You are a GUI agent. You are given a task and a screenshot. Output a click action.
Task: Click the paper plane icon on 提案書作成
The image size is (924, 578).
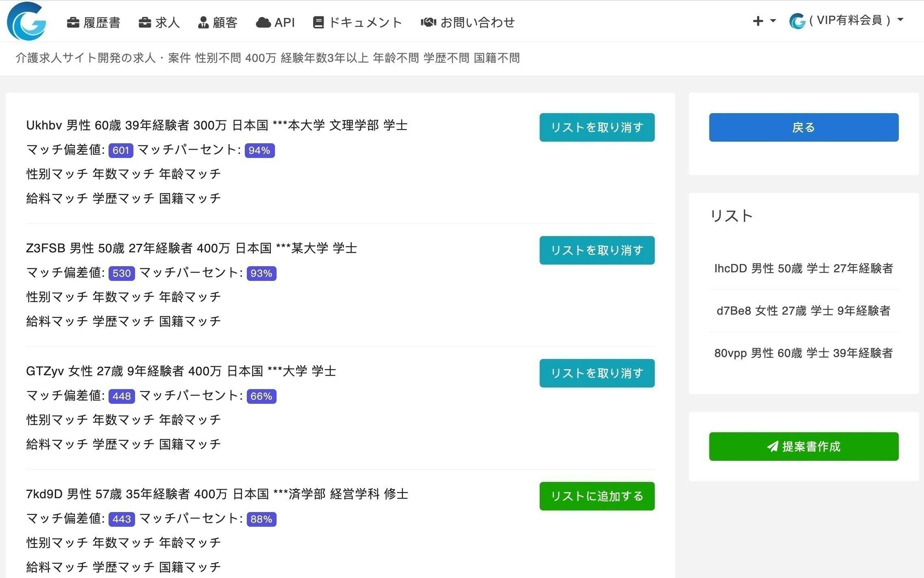pyautogui.click(x=772, y=447)
